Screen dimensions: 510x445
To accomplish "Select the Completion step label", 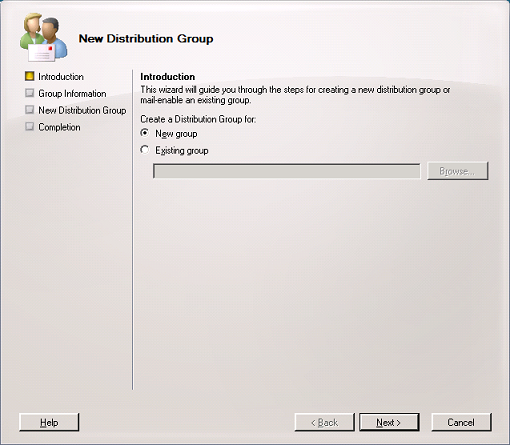I will pos(59,127).
